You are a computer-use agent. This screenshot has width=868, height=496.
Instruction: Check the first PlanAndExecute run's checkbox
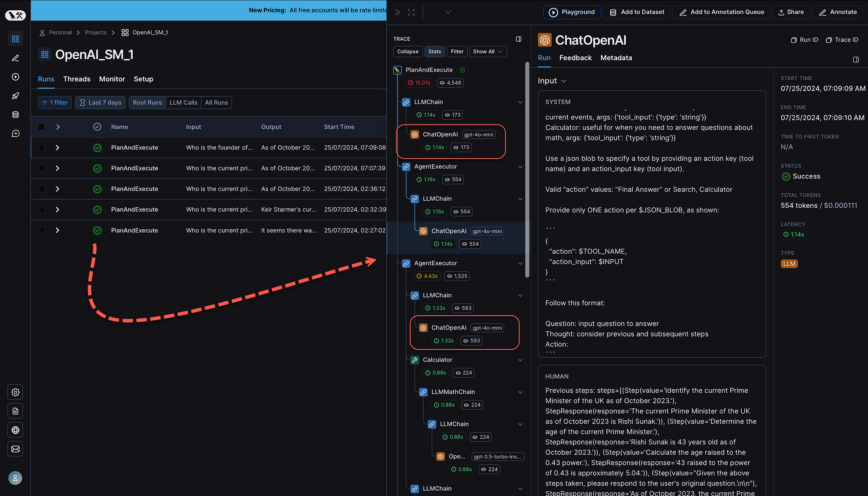(x=41, y=147)
